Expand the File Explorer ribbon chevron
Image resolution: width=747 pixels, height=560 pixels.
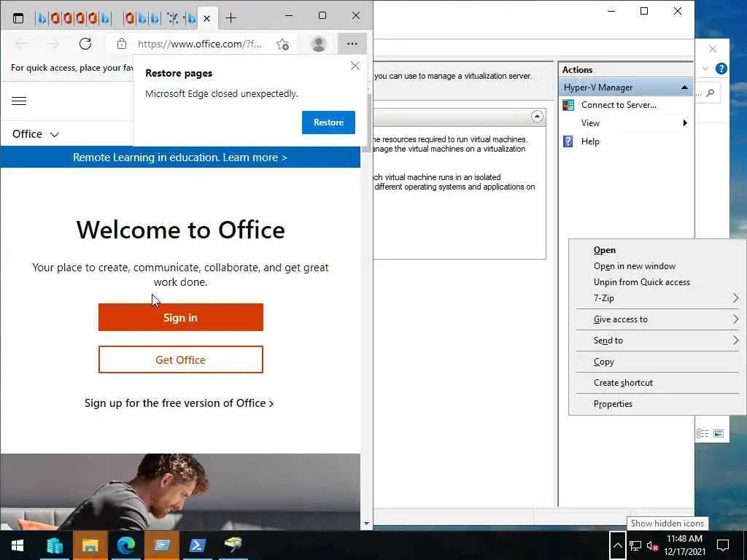705,69
